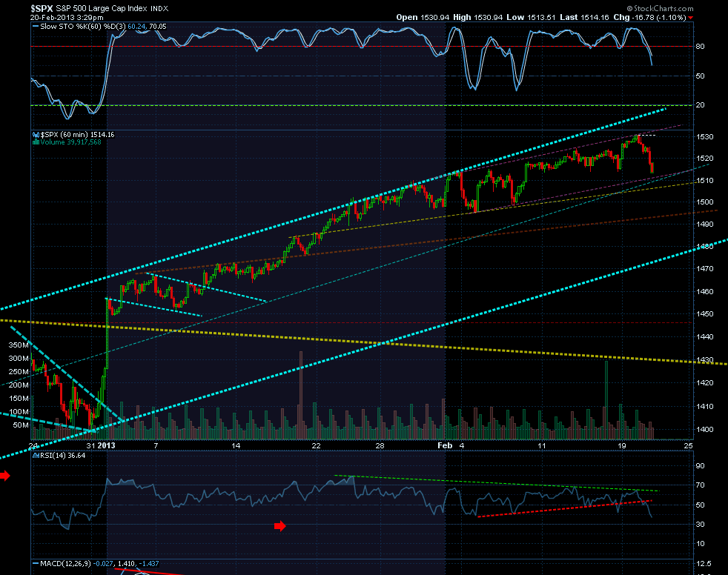Click the 'Volume 39,917,568' legend
The width and height of the screenshot is (728, 575).
(x=70, y=142)
